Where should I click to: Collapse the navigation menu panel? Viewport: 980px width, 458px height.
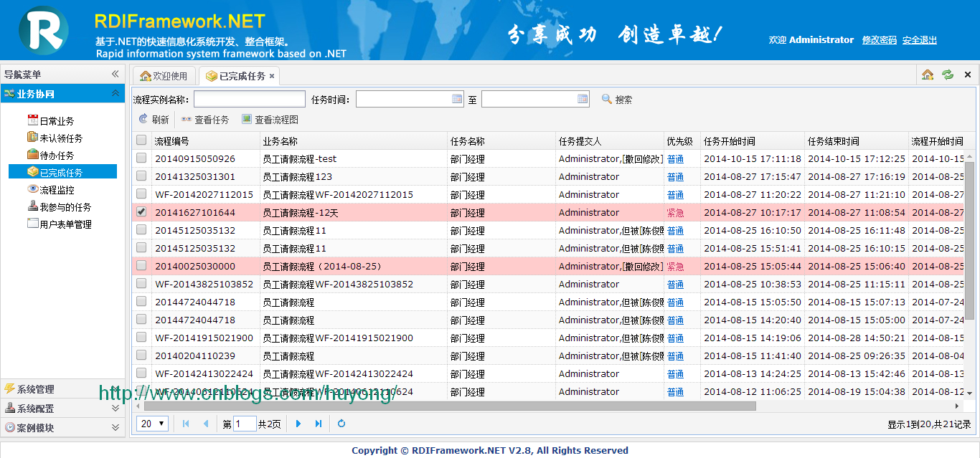[115, 75]
